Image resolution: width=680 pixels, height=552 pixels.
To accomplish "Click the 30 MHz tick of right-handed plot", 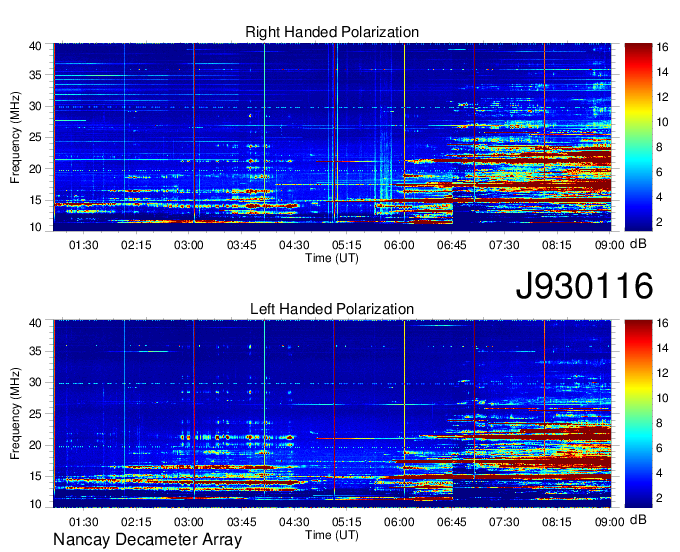I will (x=35, y=106).
